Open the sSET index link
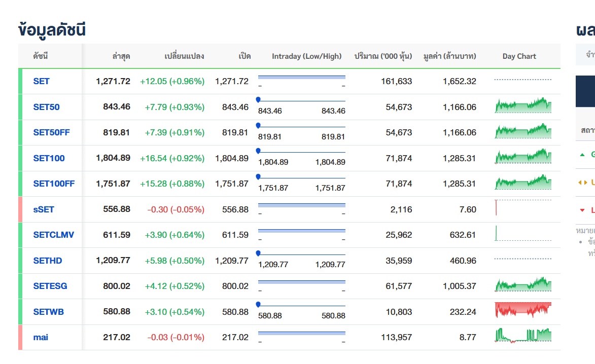Screen dimensions: 595x364 (44, 209)
